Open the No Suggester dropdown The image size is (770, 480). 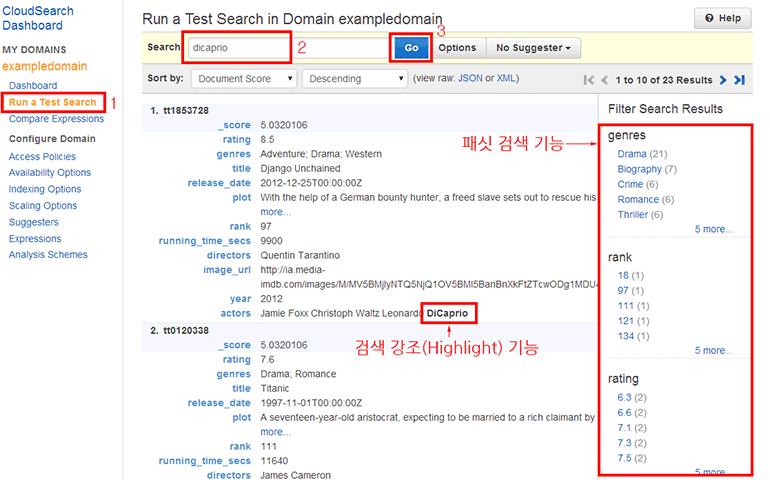point(533,47)
